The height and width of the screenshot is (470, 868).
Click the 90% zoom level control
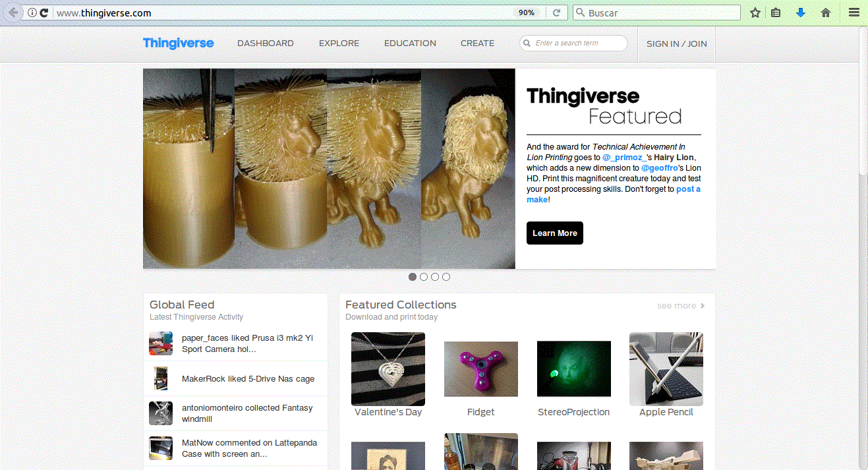527,12
